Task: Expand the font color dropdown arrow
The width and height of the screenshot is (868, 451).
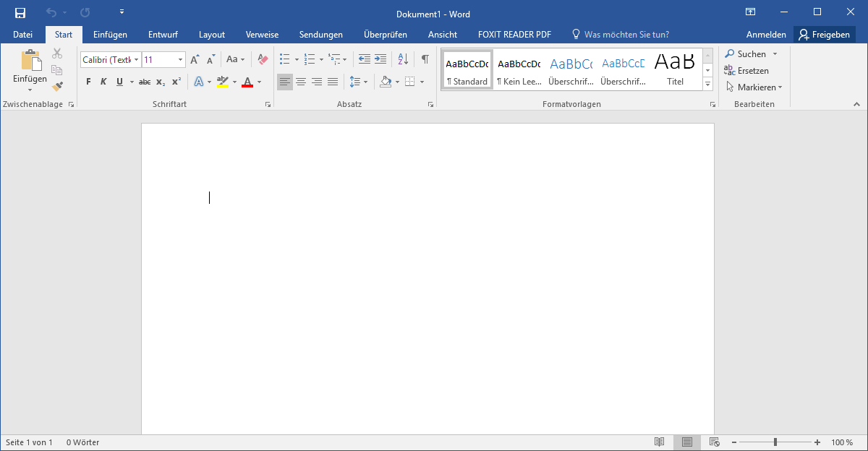Action: point(258,82)
